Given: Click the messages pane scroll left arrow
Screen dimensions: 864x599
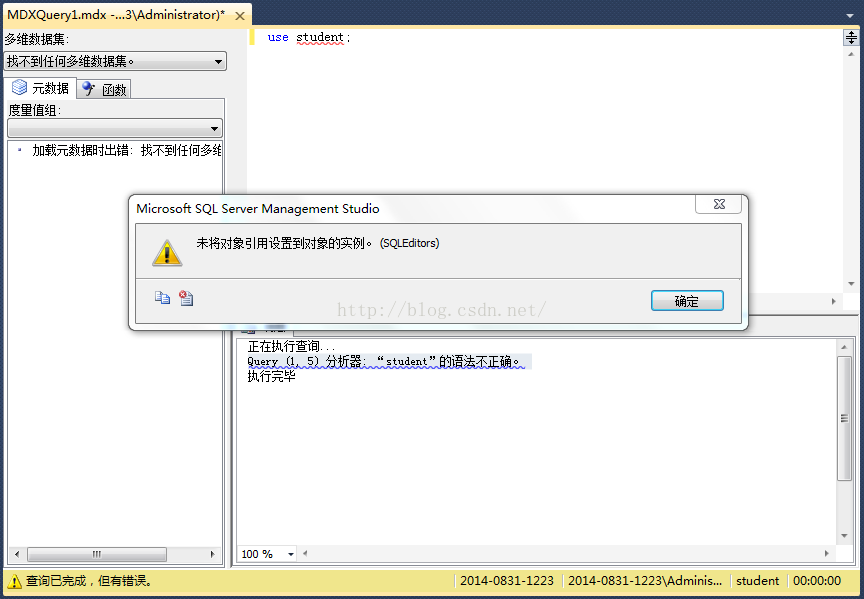Looking at the screenshot, I should (305, 553).
